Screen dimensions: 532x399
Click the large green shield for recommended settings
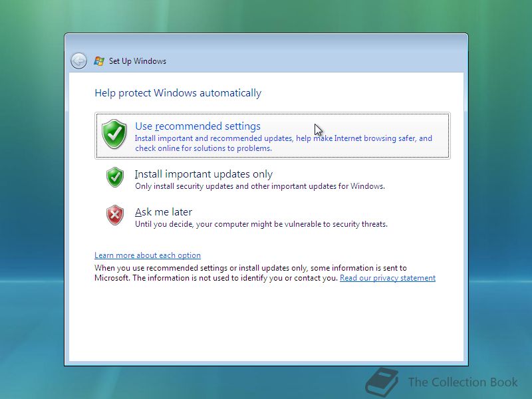pos(114,134)
